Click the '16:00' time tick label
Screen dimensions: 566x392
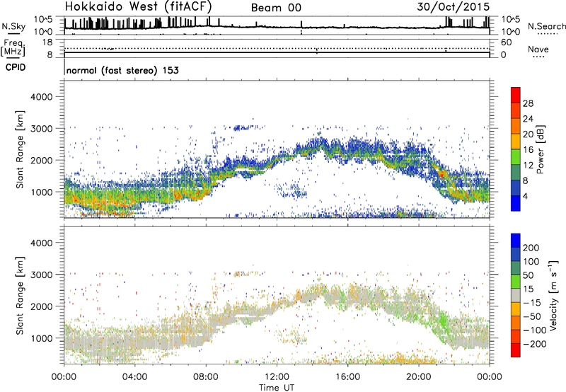pyautogui.click(x=347, y=377)
